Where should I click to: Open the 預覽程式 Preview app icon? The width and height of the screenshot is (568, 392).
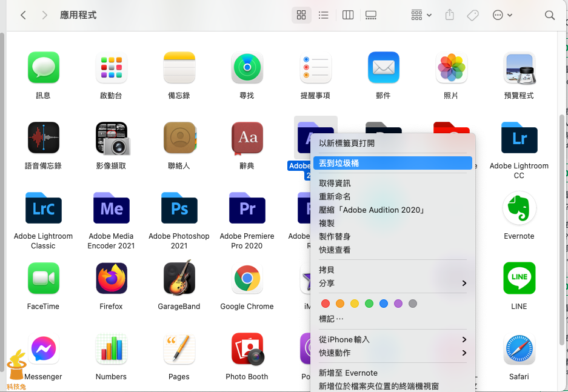[x=519, y=67]
